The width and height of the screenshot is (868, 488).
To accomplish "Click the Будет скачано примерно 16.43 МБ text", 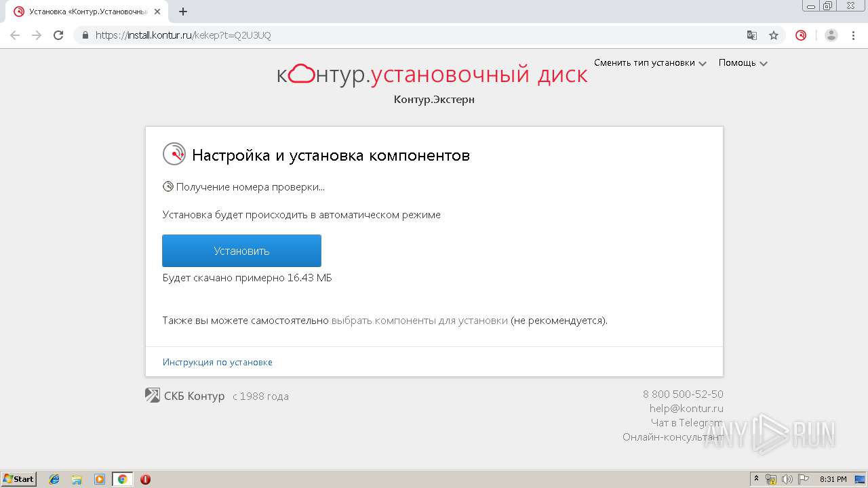I will coord(247,278).
